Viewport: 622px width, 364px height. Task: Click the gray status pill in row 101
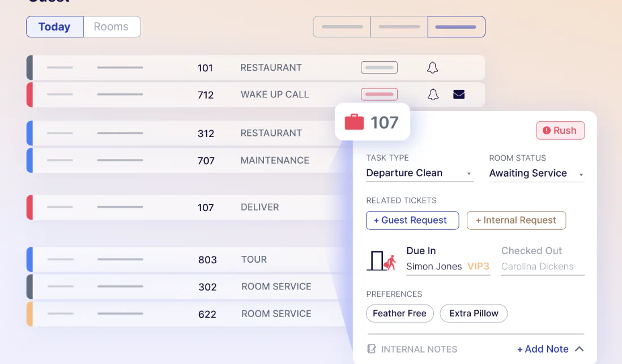click(379, 67)
